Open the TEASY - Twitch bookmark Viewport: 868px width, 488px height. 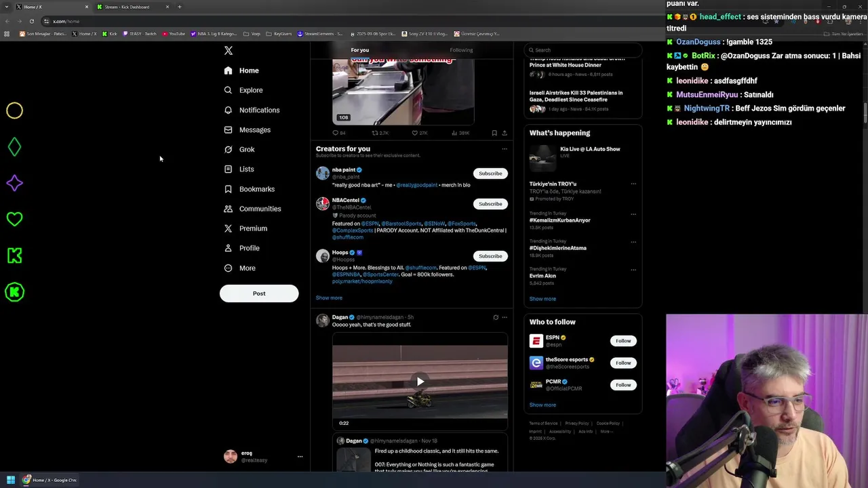coord(140,33)
